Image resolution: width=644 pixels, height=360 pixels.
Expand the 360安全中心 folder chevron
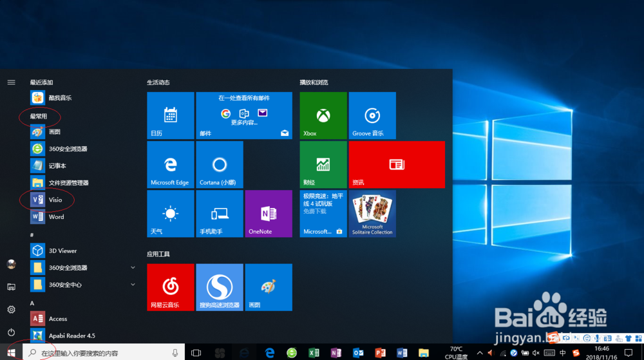[133, 285]
